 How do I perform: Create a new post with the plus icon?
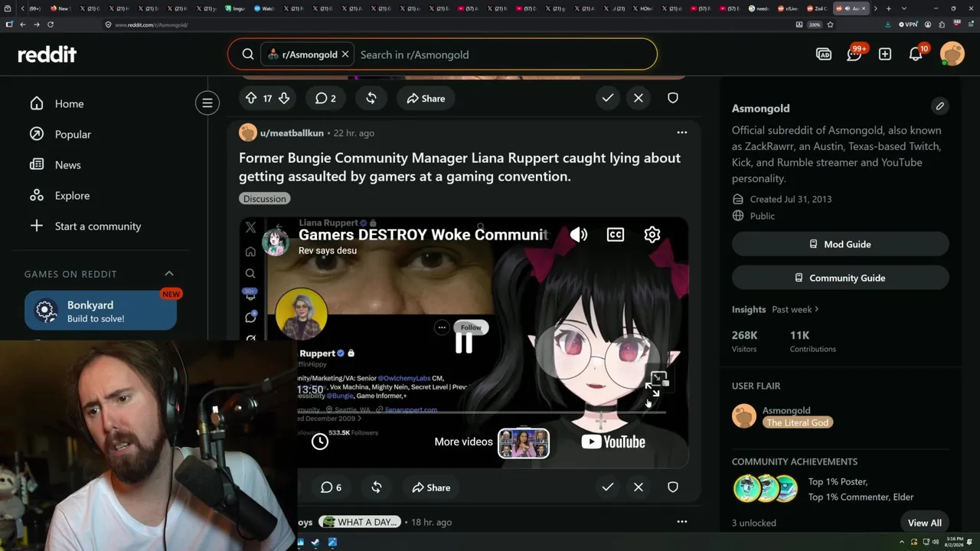coord(885,54)
